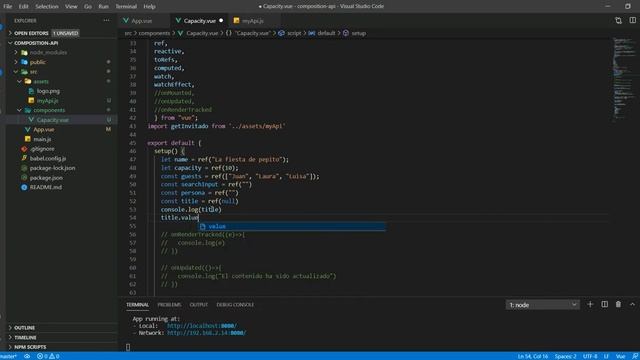Open the Run menu
Viewport: 640px width, 360px height.
104,6
